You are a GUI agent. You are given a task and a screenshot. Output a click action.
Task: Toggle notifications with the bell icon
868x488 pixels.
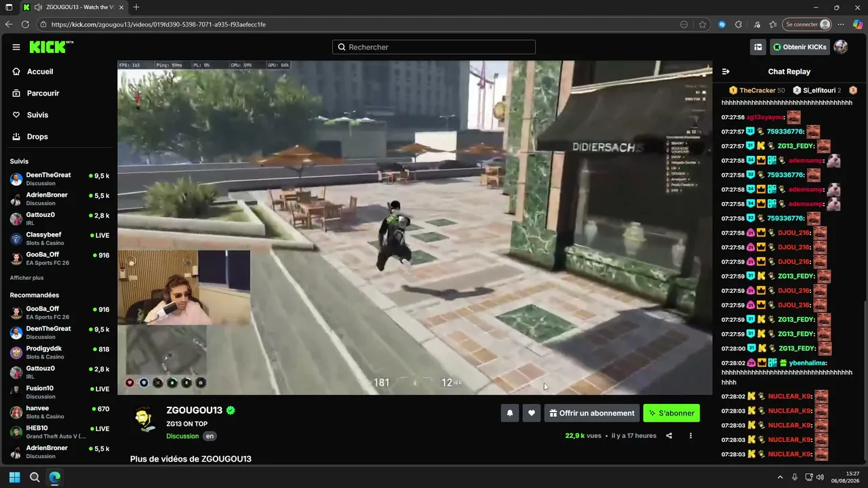(x=510, y=413)
